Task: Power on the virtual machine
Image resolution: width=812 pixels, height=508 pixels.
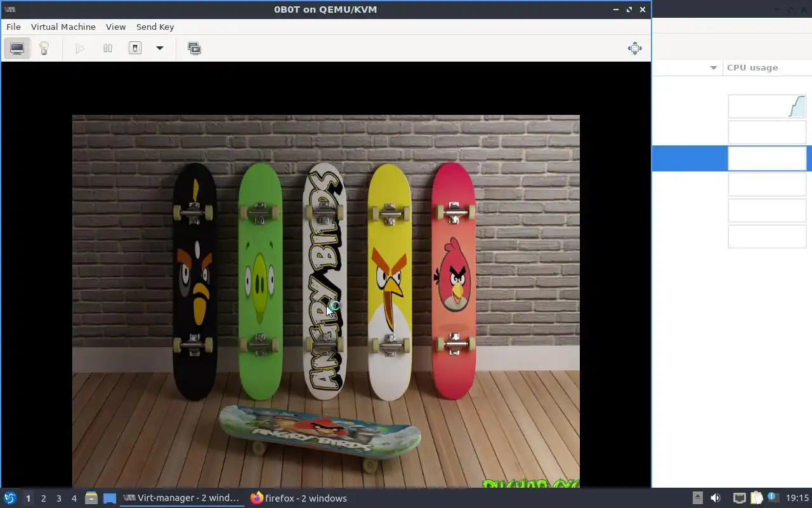Action: 80,48
